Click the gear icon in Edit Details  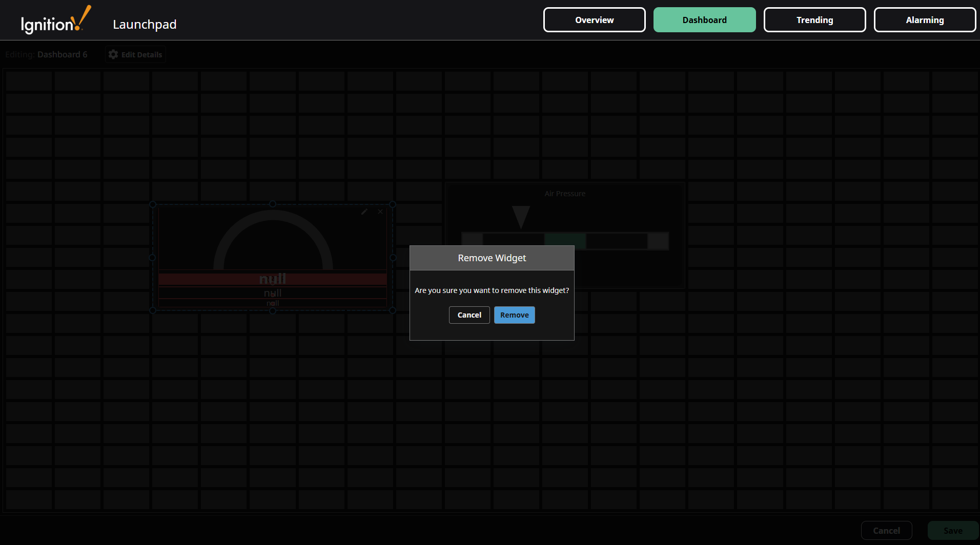113,54
